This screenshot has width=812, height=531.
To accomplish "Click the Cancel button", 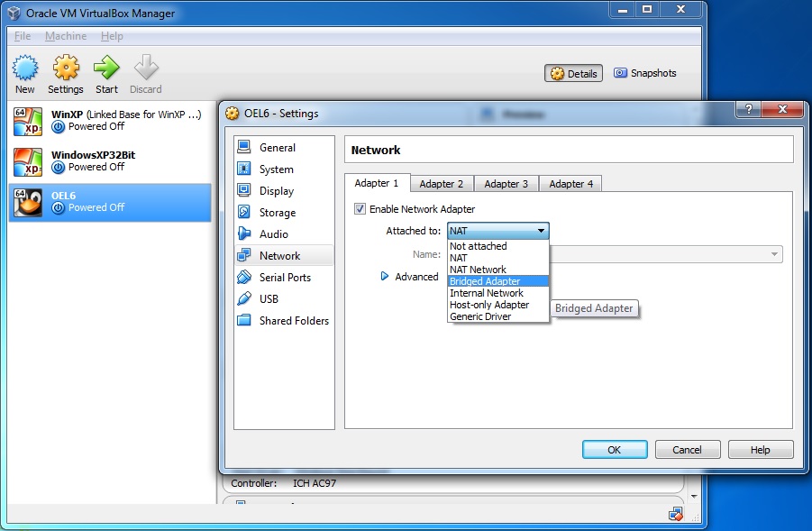I will (x=688, y=450).
